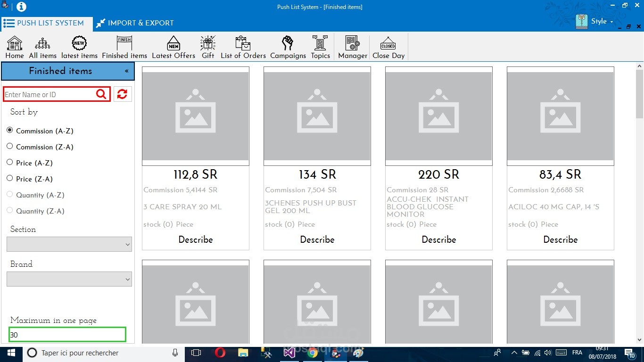644x362 pixels.
Task: Open Task View in the taskbar
Action: [196, 353]
